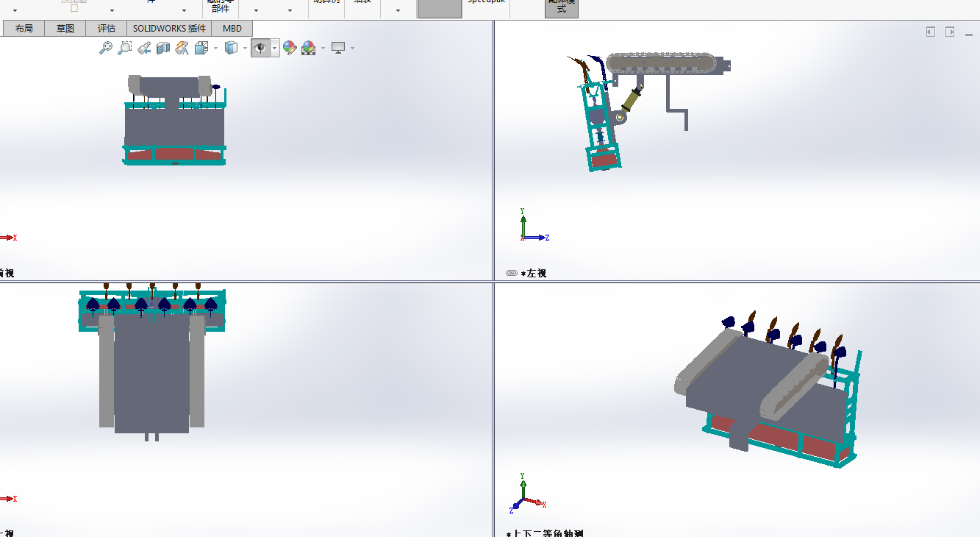The image size is (980, 537).
Task: Click the Display Style cube icon
Action: [x=231, y=48]
